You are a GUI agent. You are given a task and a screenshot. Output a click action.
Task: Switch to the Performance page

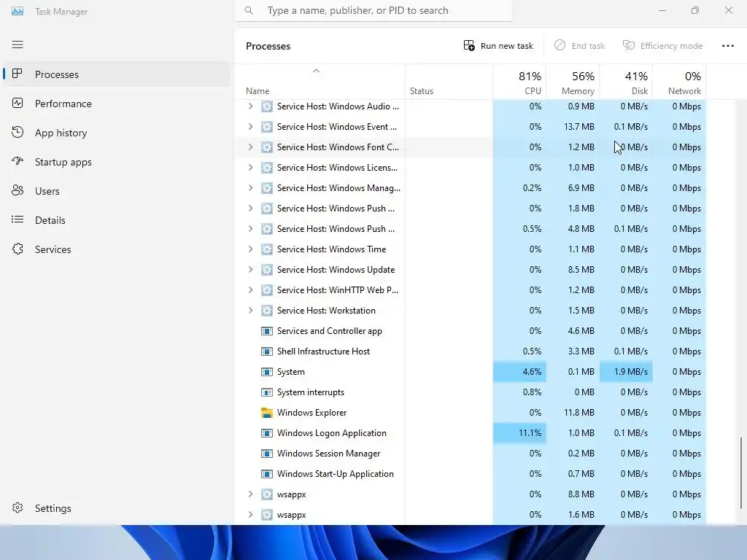click(117, 104)
